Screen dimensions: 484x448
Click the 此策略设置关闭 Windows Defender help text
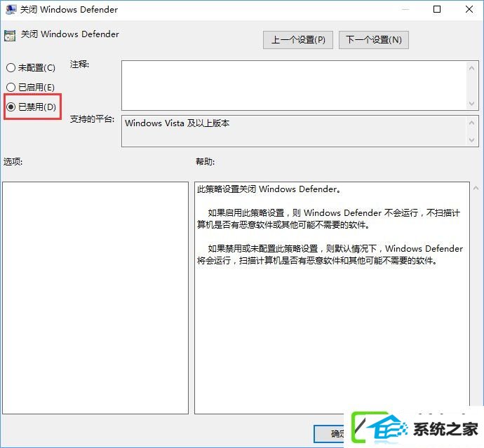(x=269, y=189)
